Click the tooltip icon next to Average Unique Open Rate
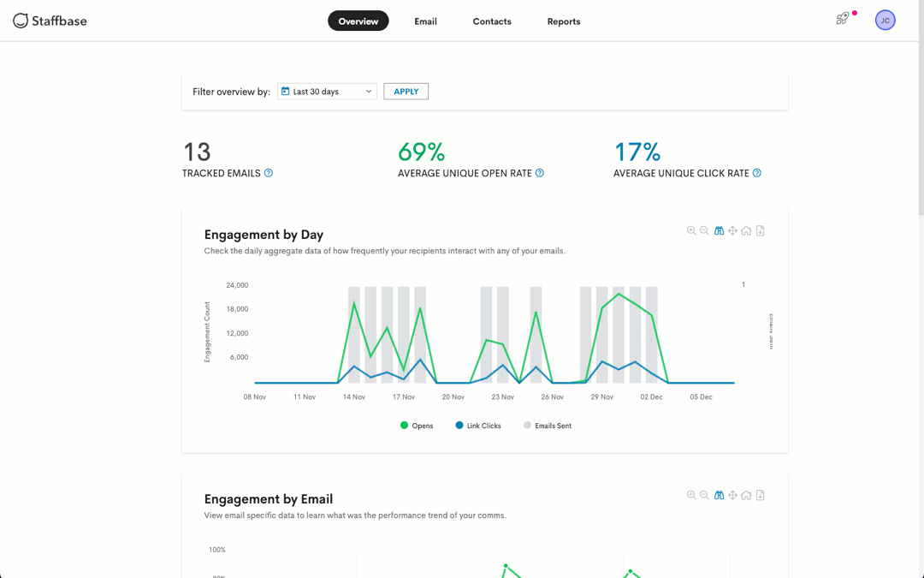The width and height of the screenshot is (924, 578). coord(539,173)
